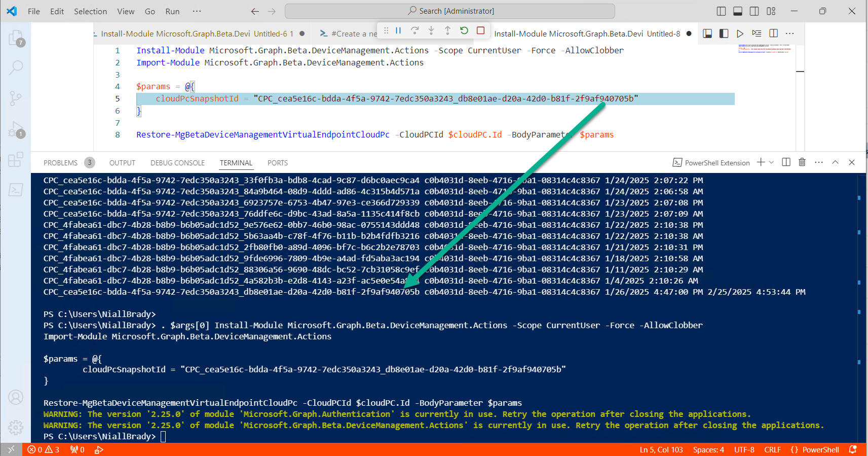Select the Untitled-6 editor tab
The height and width of the screenshot is (456, 868).
pyautogui.click(x=202, y=33)
